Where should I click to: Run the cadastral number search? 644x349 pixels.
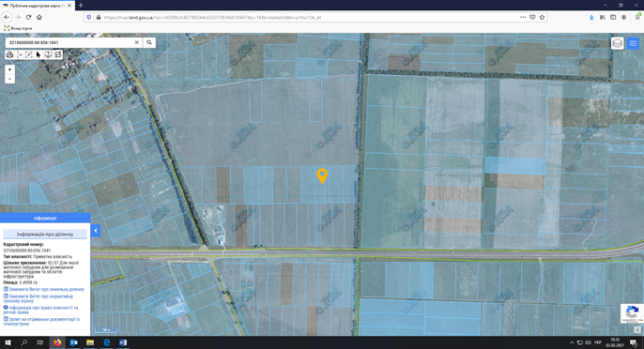pos(149,43)
